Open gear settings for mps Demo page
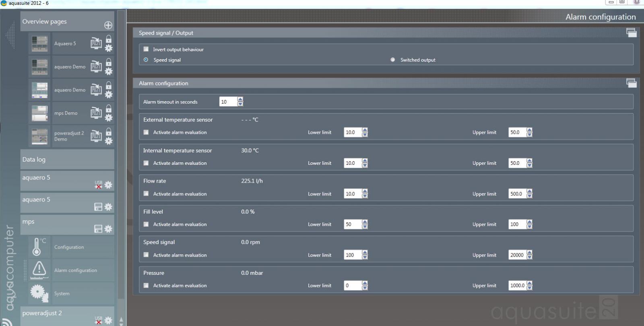 pos(109,118)
